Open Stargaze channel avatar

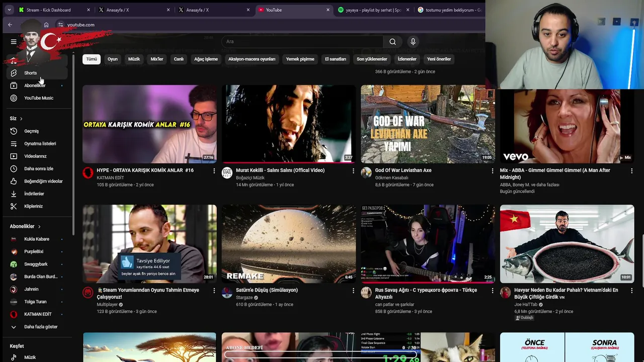[227, 293]
